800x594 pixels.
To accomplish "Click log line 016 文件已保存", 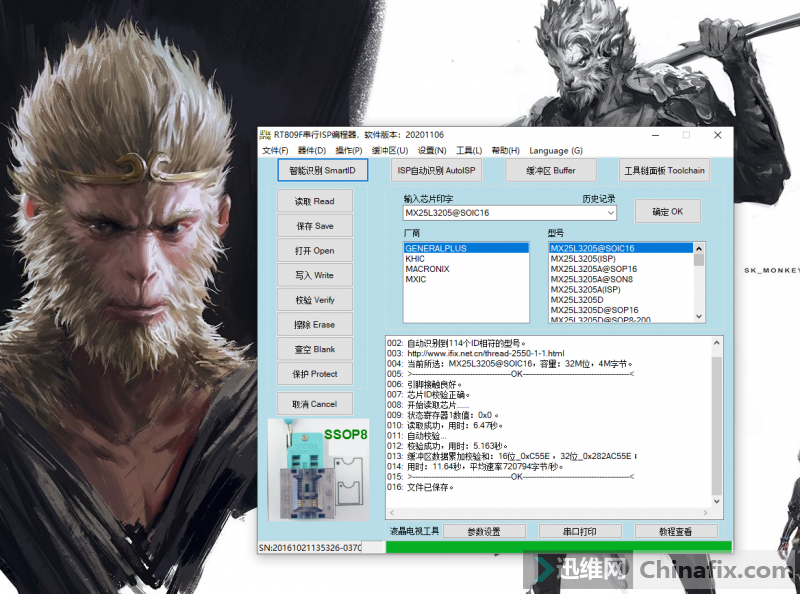I will (x=420, y=487).
